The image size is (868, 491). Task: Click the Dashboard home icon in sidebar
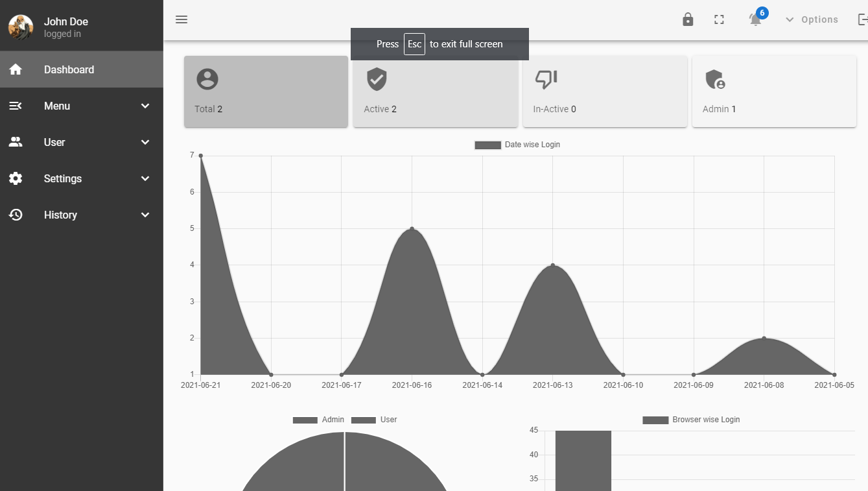pos(16,69)
